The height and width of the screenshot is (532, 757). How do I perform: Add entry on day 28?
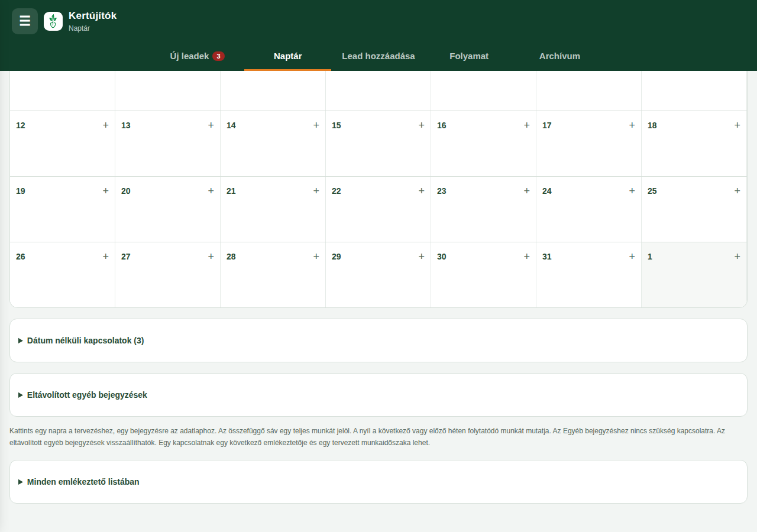[316, 257]
